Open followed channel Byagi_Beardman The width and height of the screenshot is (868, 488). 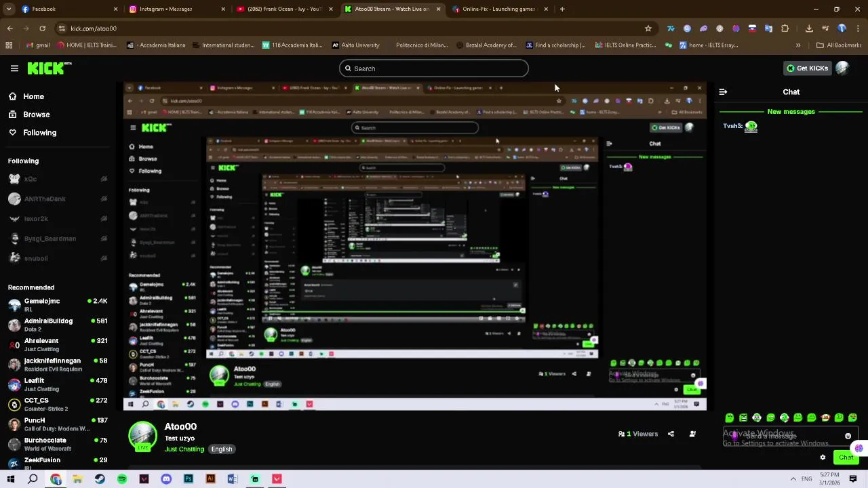pyautogui.click(x=57, y=238)
